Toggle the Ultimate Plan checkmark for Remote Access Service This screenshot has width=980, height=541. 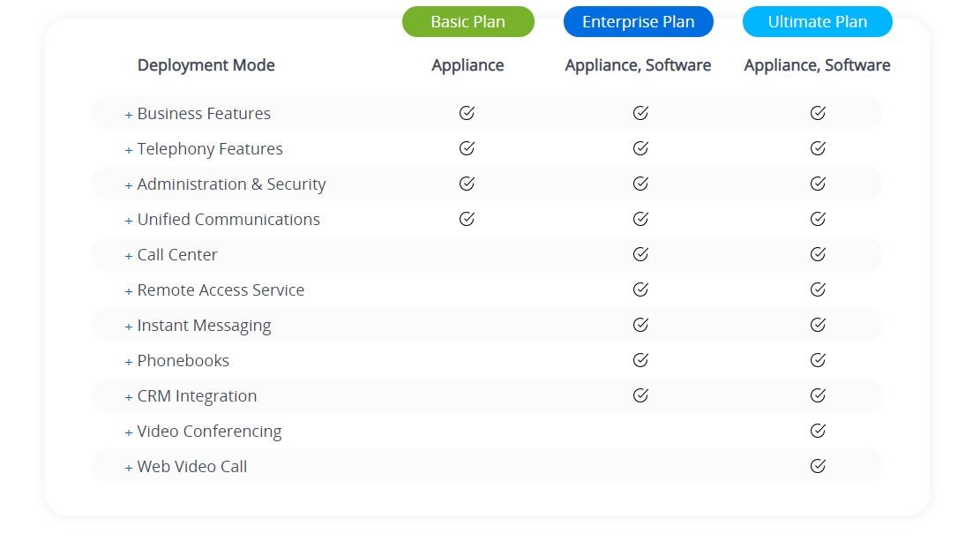click(818, 289)
